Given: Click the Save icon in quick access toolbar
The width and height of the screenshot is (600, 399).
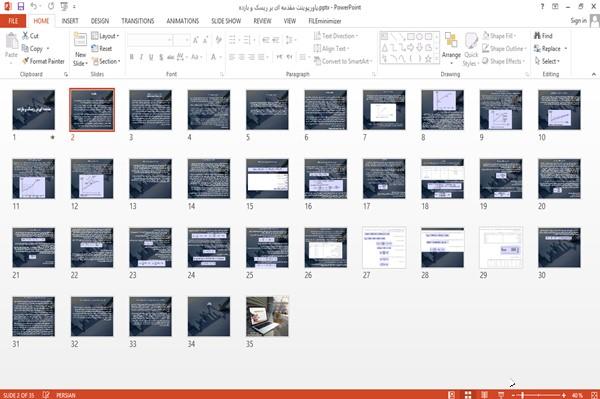Looking at the screenshot, I should (x=21, y=6).
